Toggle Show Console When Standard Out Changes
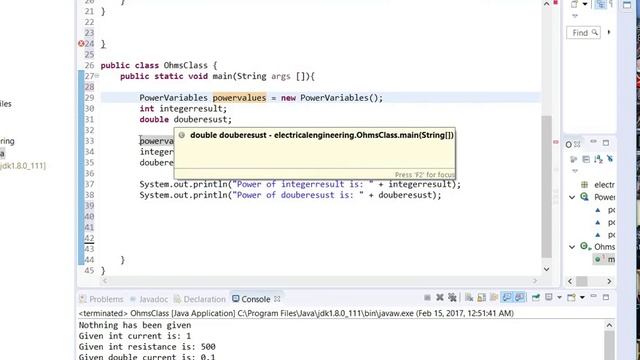The width and height of the screenshot is (640, 360). pos(507,298)
